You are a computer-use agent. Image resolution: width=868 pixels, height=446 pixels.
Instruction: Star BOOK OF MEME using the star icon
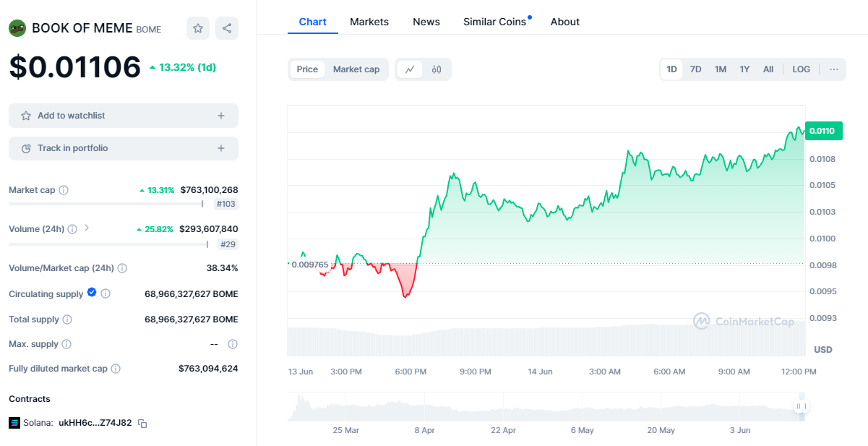[x=198, y=28]
